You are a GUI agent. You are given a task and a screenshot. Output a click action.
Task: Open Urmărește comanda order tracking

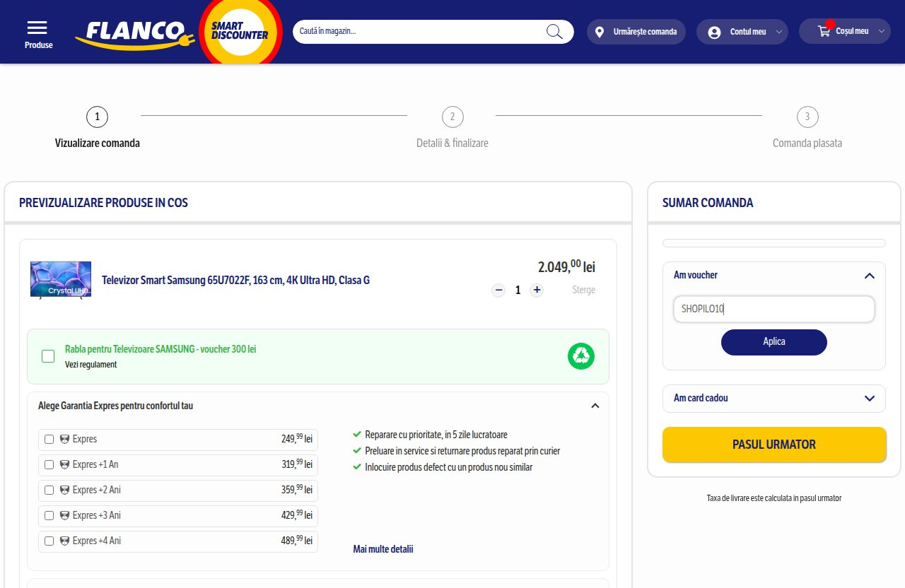click(x=636, y=32)
